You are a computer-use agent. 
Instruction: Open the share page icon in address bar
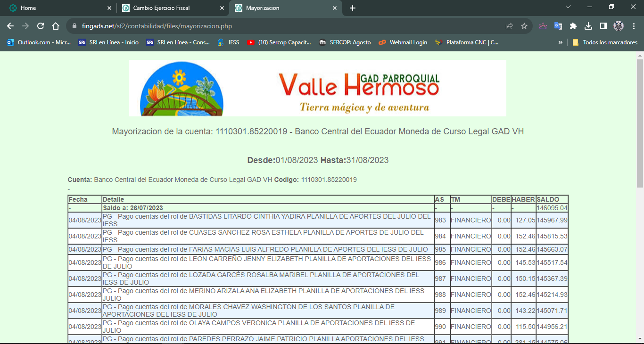[509, 26]
